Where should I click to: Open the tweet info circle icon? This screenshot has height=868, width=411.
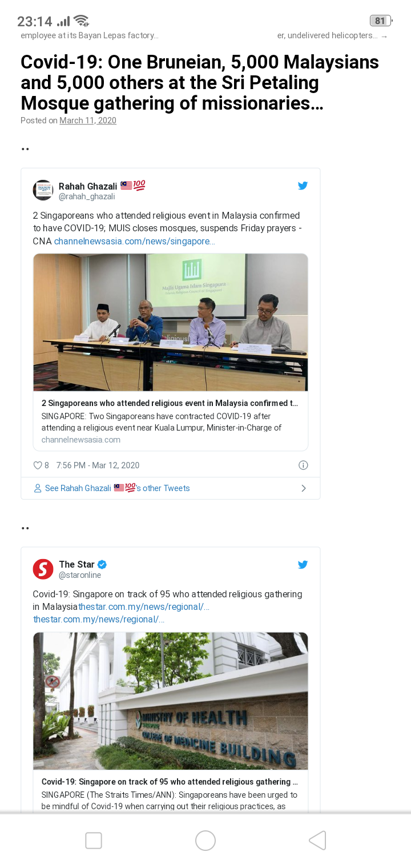point(304,465)
